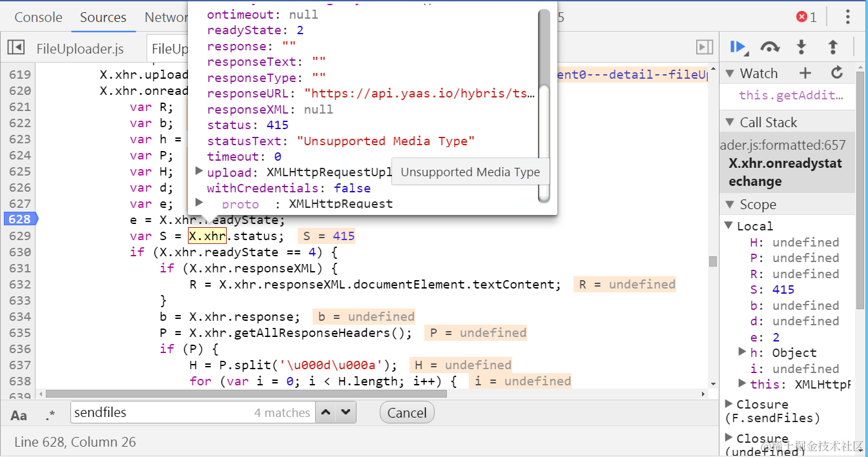Click the 4 matches search counter
Image resolution: width=868 pixels, height=457 pixels.
click(x=282, y=412)
